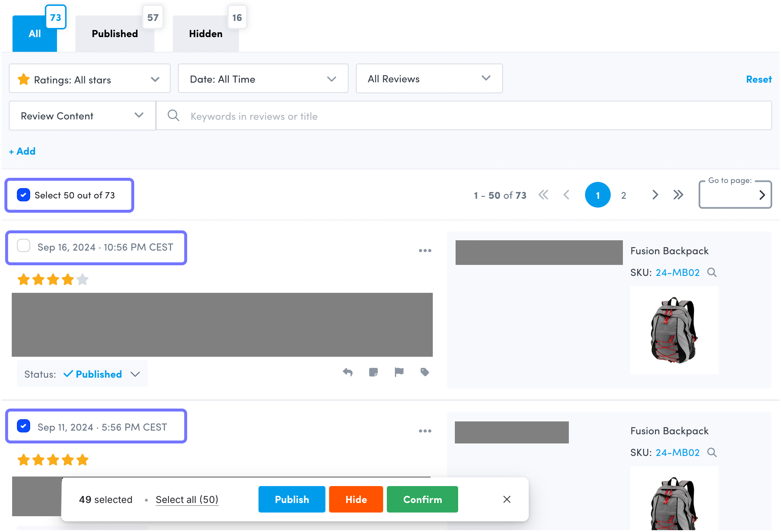Jump to last page double-arrow
This screenshot has width=781, height=532.
tap(678, 195)
